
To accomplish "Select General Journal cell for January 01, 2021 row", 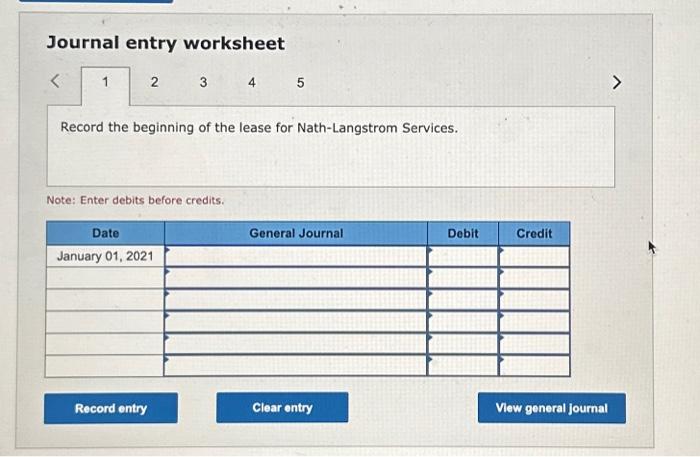I will coord(296,256).
